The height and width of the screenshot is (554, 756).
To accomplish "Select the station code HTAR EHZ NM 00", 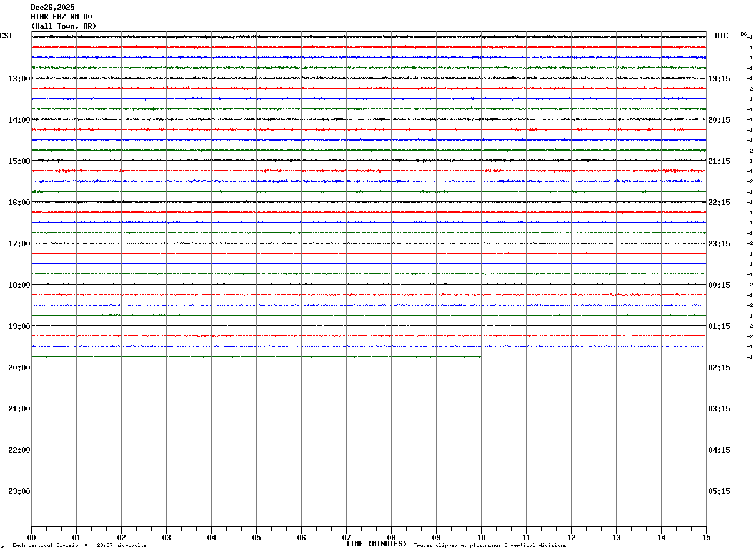I will (61, 17).
